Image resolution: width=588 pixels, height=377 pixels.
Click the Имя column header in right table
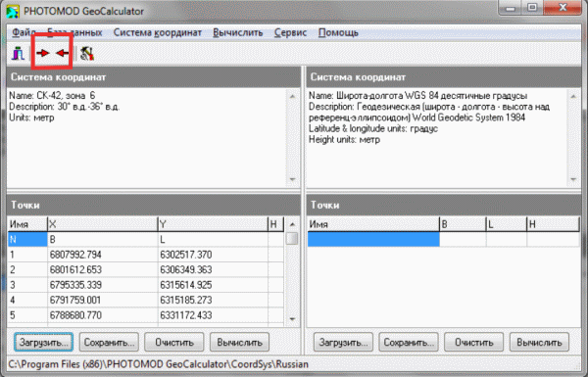click(373, 224)
